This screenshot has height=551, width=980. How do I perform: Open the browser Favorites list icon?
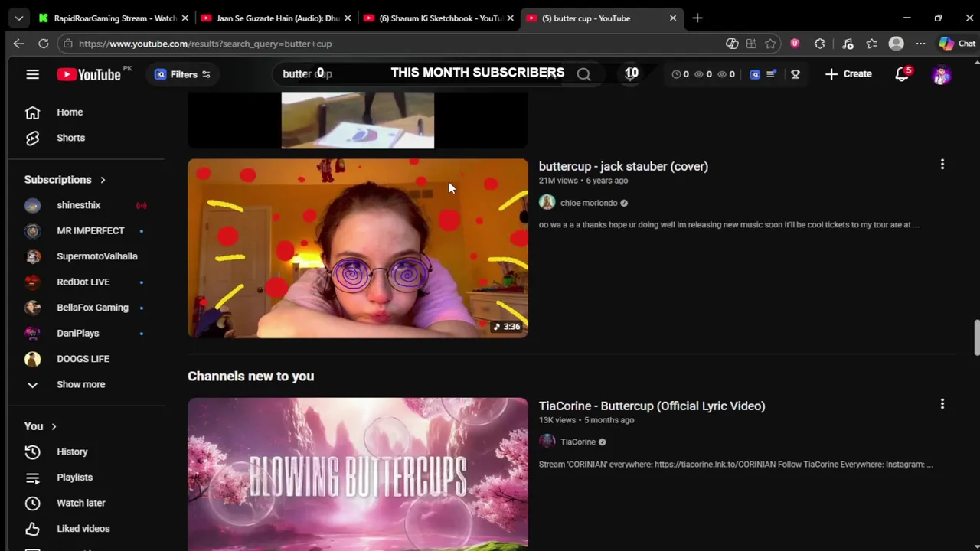[872, 44]
